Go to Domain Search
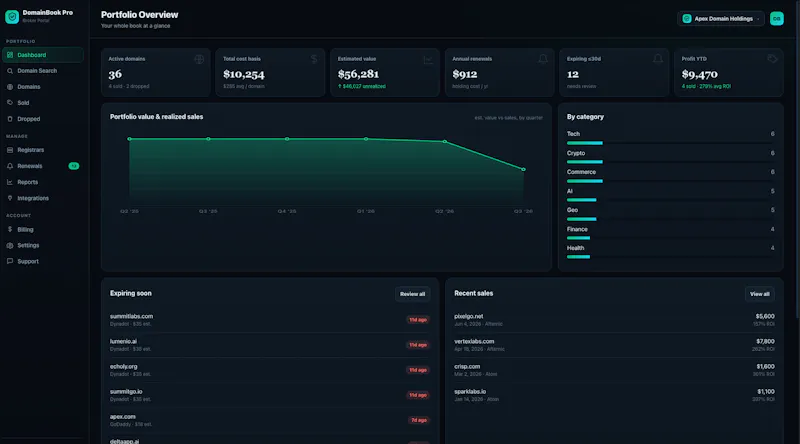800x444 pixels. click(x=43, y=71)
